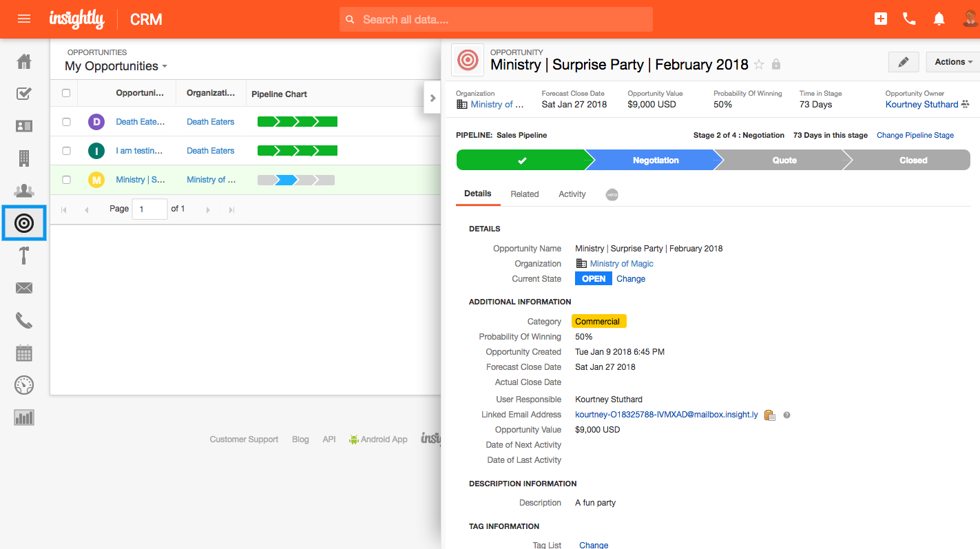This screenshot has height=549, width=980.
Task: Sort by Opportunity column header
Action: pos(140,93)
